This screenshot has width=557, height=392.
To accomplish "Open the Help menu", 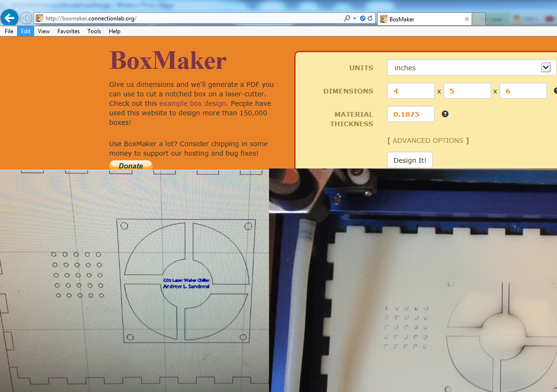I will click(x=114, y=31).
